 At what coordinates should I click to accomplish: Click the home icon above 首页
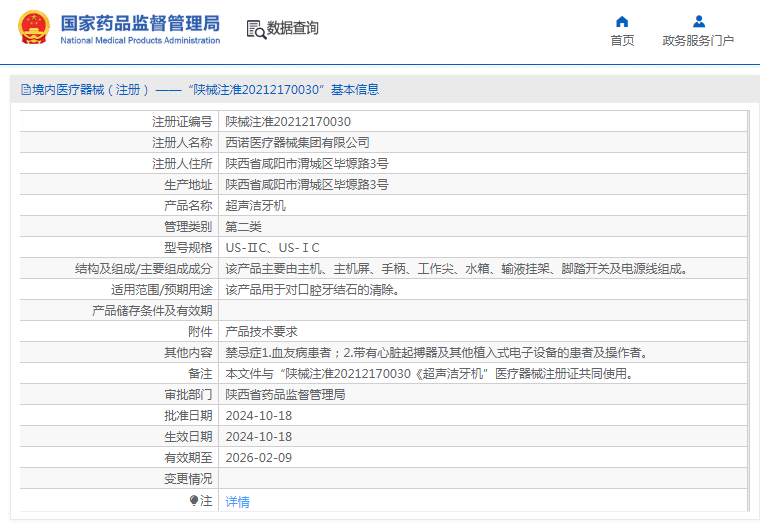(622, 21)
